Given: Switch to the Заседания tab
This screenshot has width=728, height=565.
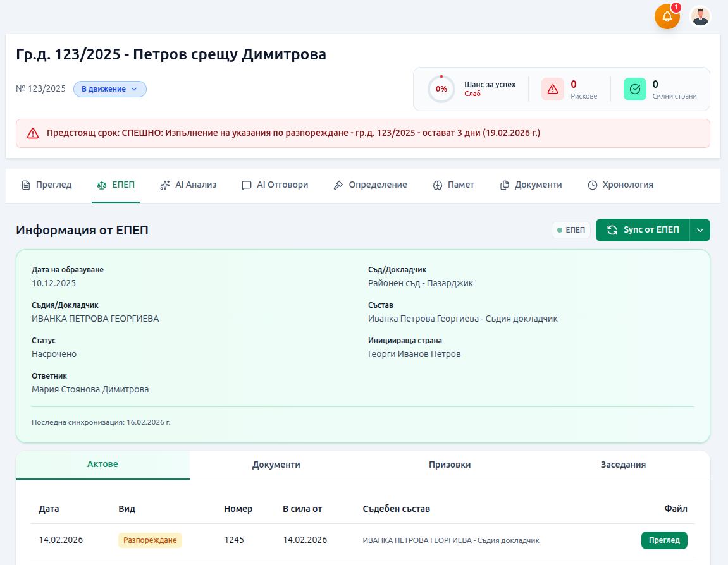Looking at the screenshot, I should (622, 464).
